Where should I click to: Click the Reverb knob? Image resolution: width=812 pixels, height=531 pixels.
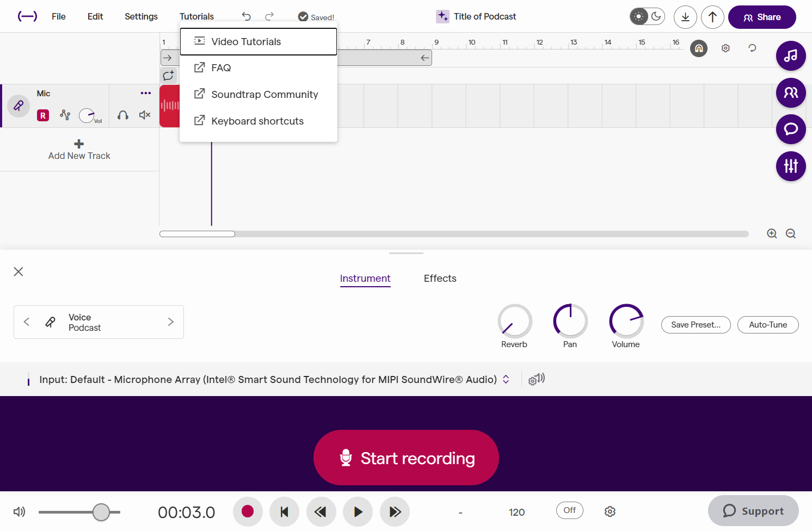tap(515, 321)
